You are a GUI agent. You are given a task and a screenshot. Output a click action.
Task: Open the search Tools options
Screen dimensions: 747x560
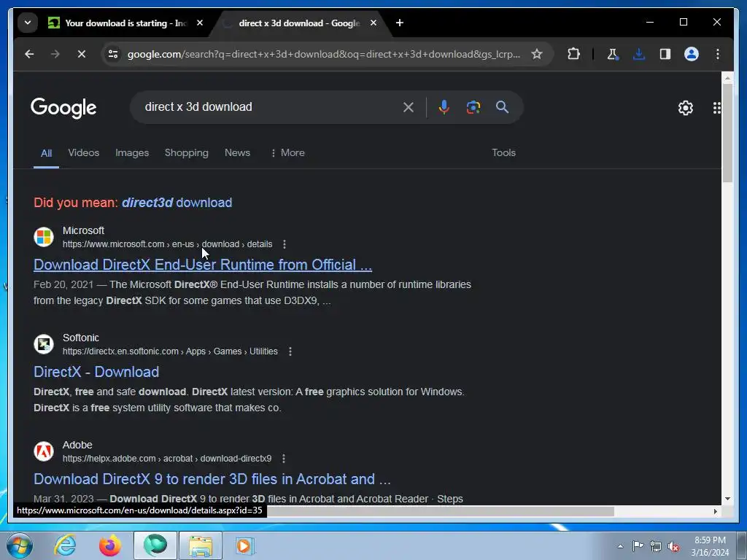[x=503, y=153]
